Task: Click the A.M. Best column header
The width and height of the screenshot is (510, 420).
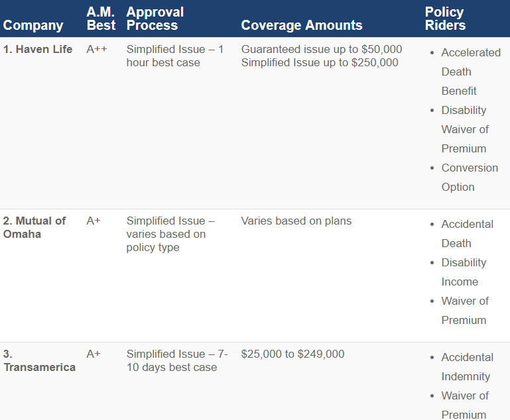Action: click(x=101, y=19)
